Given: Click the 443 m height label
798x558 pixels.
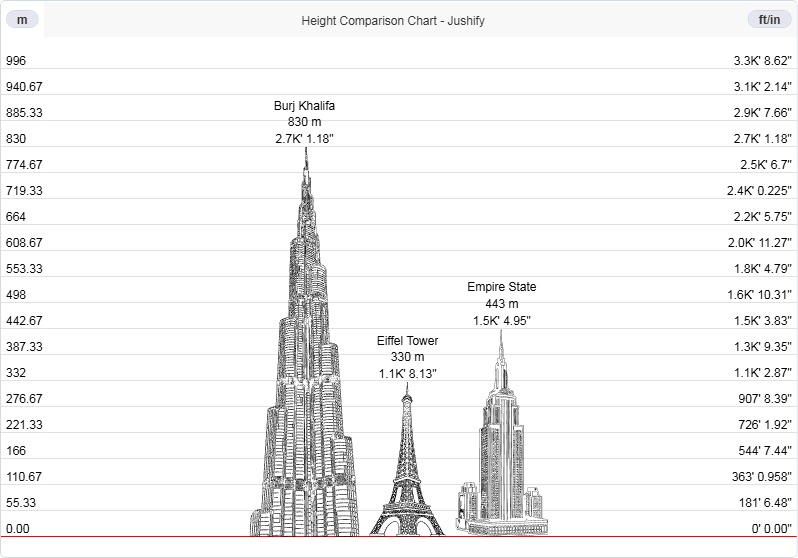Looking at the screenshot, I should (502, 304).
